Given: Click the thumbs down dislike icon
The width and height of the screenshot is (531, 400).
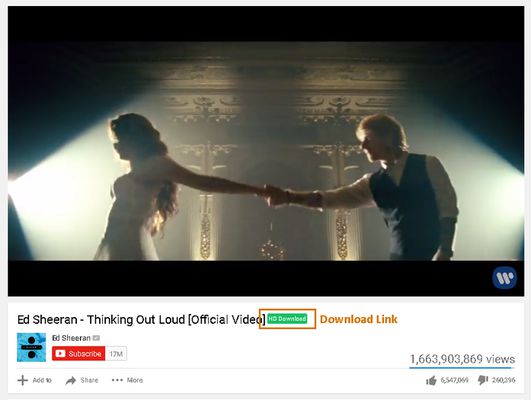Looking at the screenshot, I should [483, 380].
